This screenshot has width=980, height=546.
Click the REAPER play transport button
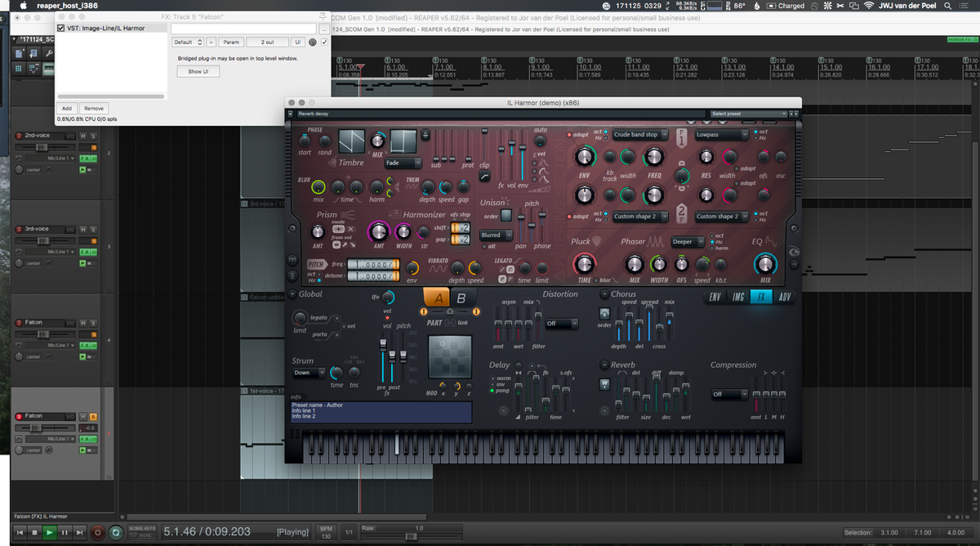tap(49, 532)
